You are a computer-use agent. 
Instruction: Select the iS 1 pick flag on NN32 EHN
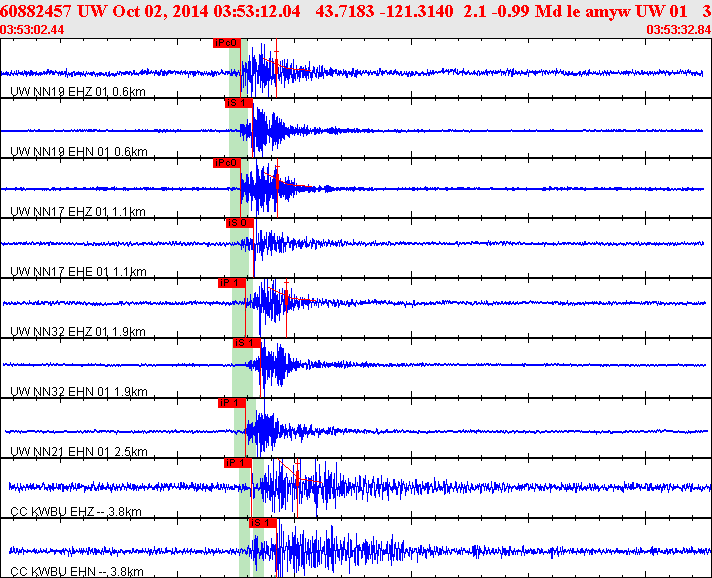click(247, 343)
